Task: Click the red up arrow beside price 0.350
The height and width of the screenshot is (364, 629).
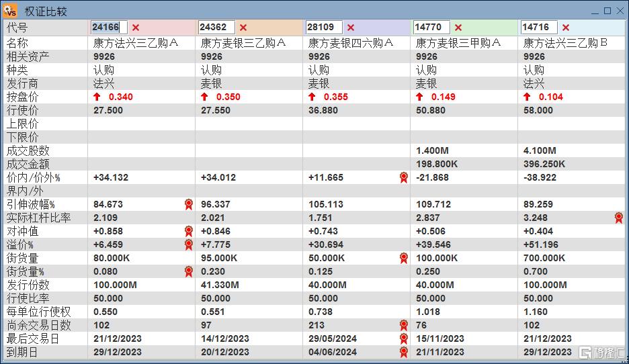Action: [x=204, y=97]
